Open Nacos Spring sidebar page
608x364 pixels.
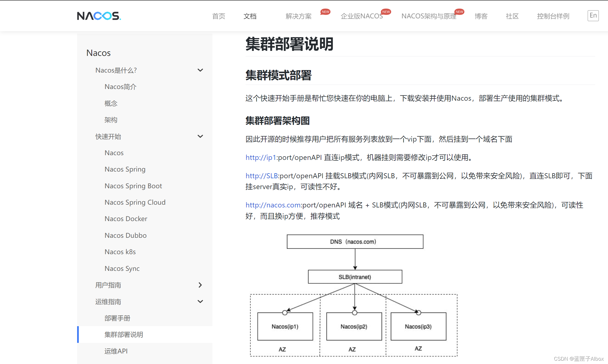click(125, 169)
